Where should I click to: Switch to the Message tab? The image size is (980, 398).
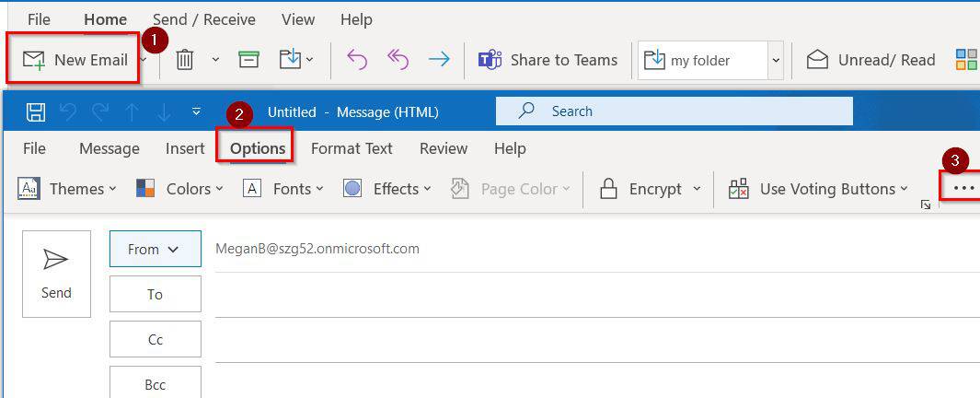point(110,149)
